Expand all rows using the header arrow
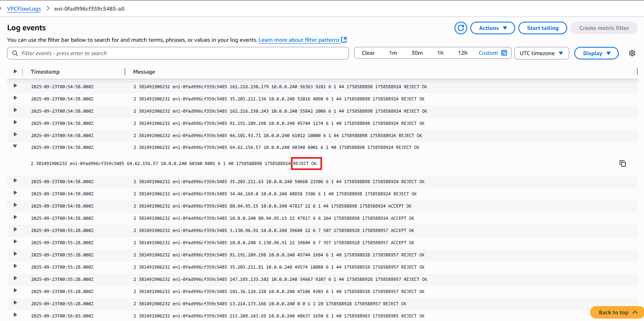 15,71
